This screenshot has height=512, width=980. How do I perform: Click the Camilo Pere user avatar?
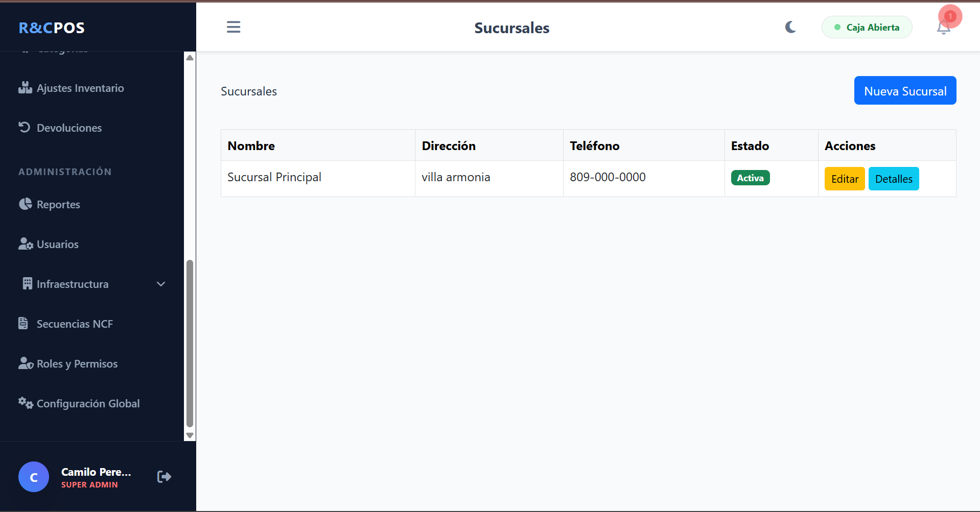(34, 477)
